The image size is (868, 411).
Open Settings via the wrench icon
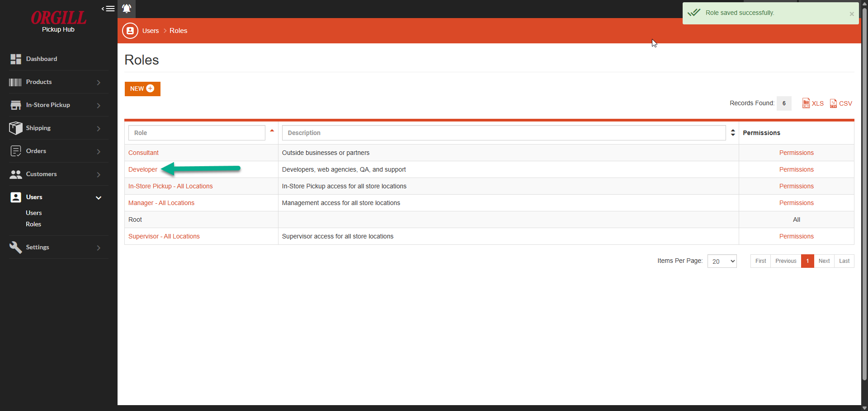16,247
